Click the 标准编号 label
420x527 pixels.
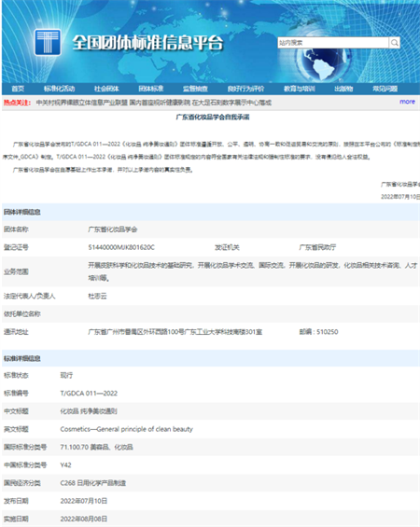[16, 394]
